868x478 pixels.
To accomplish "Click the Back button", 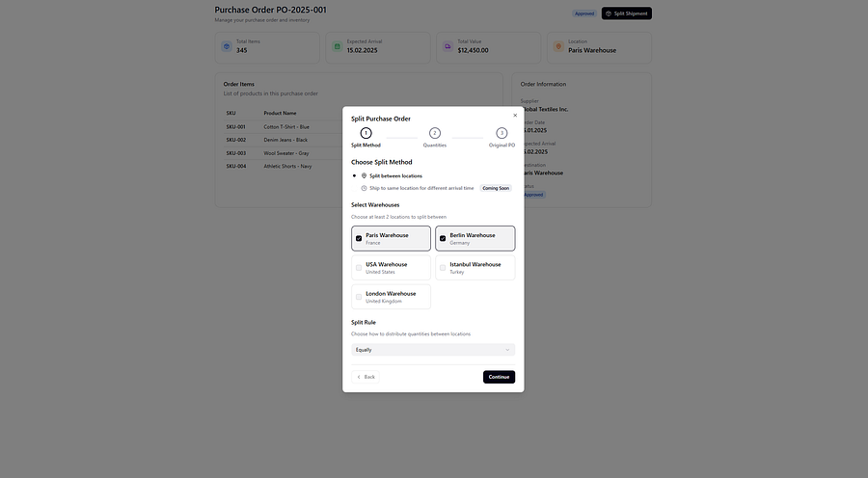I will click(366, 377).
